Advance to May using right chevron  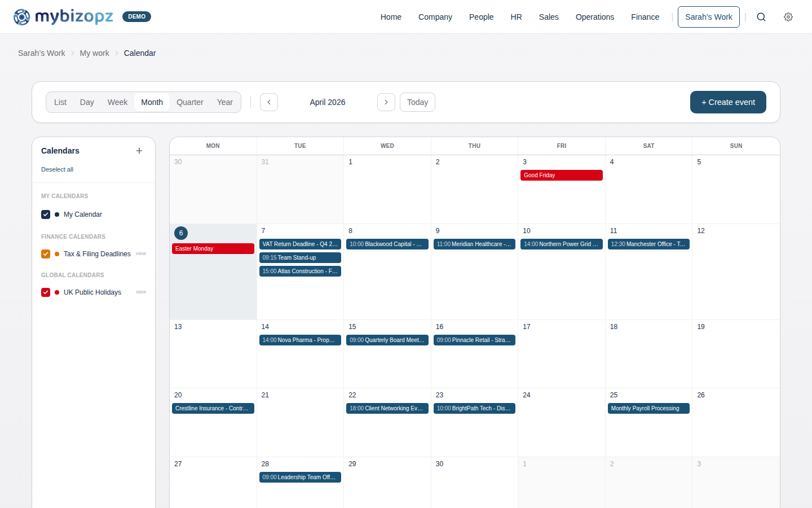point(386,102)
